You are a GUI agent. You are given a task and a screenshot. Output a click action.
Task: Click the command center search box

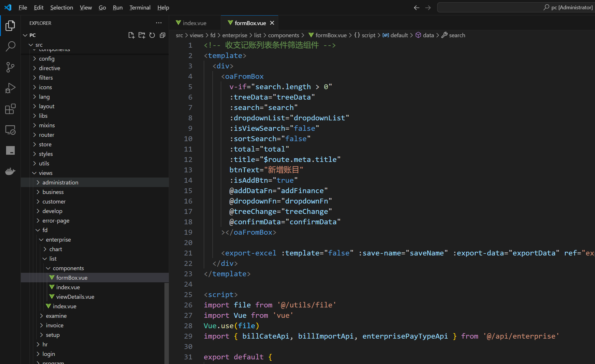[x=516, y=8]
